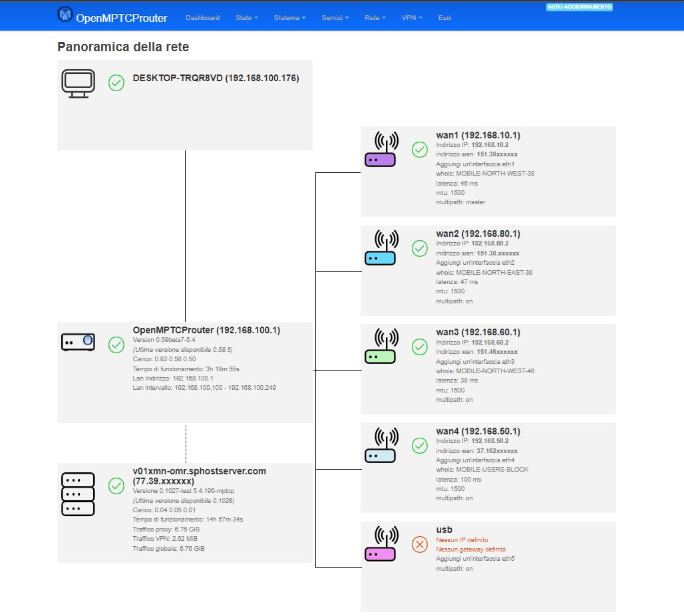Click 'Traffico globale: 6.76 GiB' line

[x=168, y=549]
